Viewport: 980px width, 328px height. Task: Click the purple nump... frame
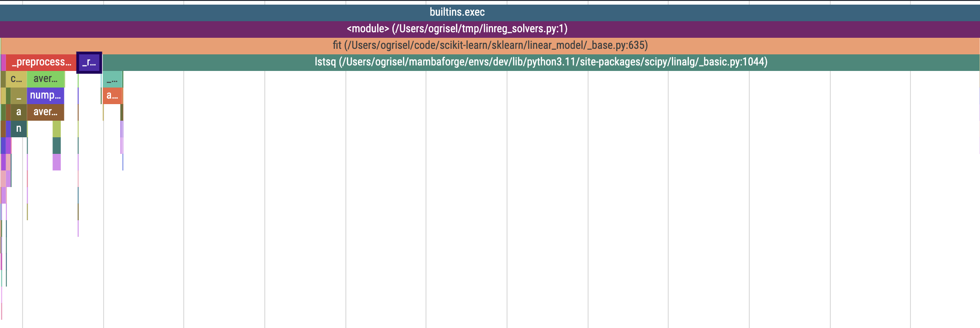click(x=46, y=95)
